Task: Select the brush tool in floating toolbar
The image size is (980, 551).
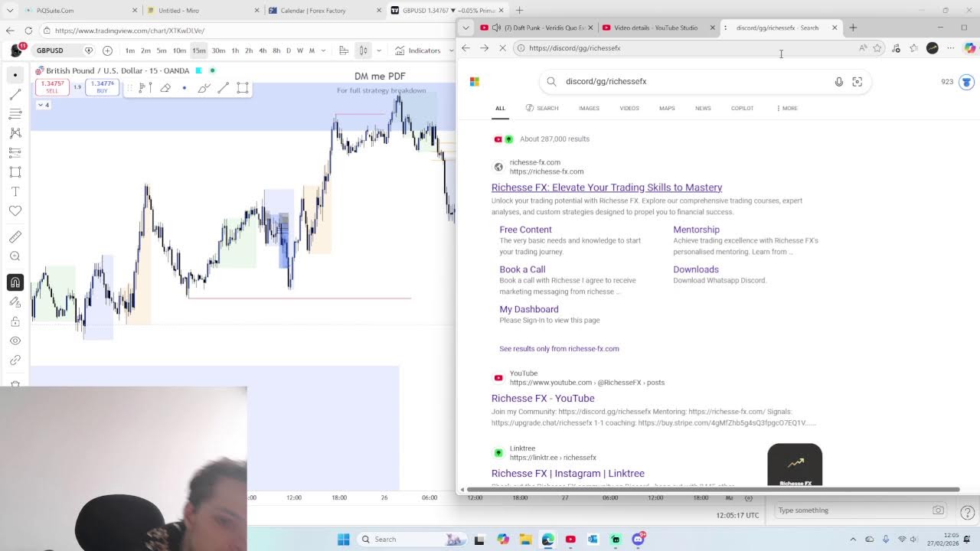Action: coord(204,88)
